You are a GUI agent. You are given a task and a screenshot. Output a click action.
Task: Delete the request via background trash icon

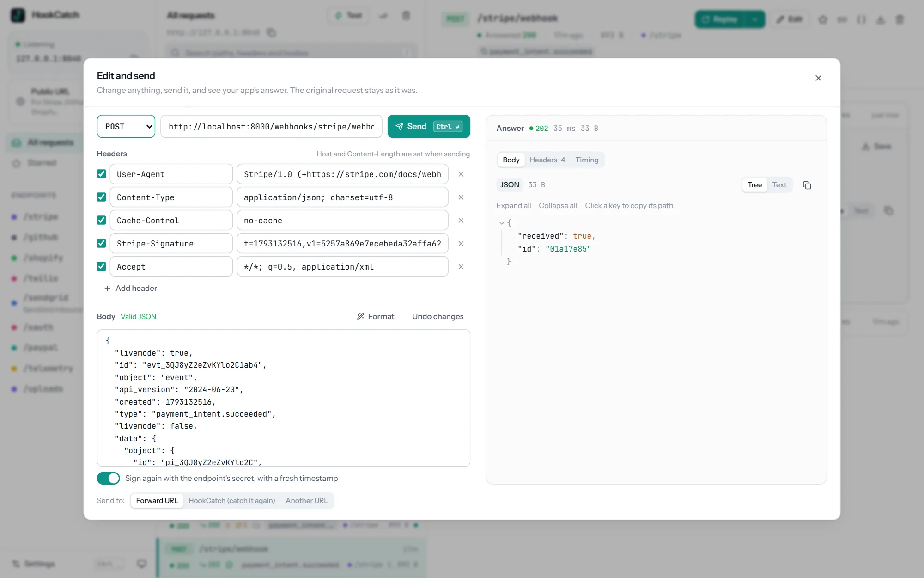click(900, 19)
